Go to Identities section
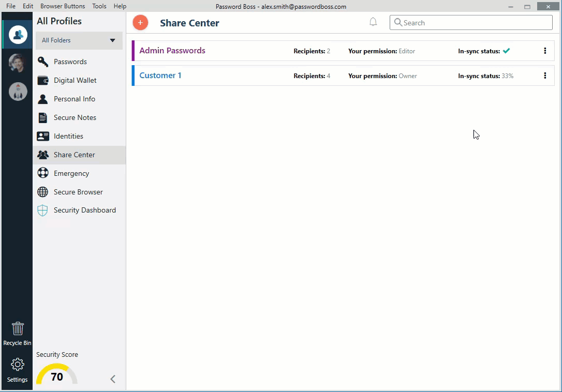This screenshot has width=562, height=392. [79, 136]
